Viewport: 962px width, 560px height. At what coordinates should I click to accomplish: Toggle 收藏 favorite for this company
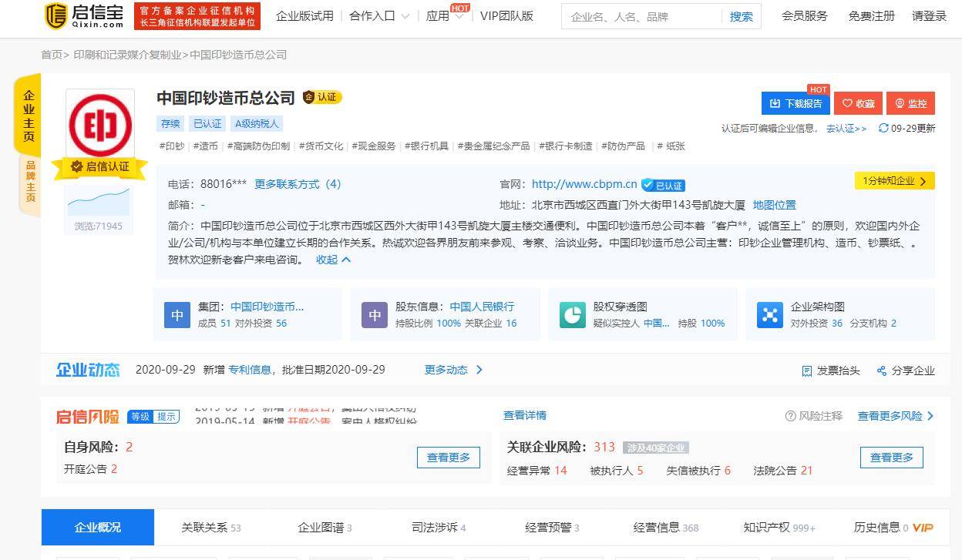click(858, 103)
